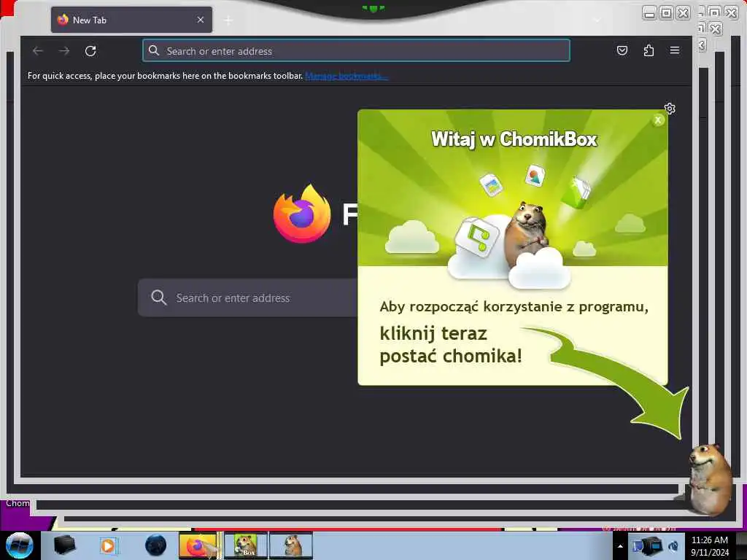Screen dimensions: 747x560
Task: Reload the current Firefox page
Action: click(90, 50)
